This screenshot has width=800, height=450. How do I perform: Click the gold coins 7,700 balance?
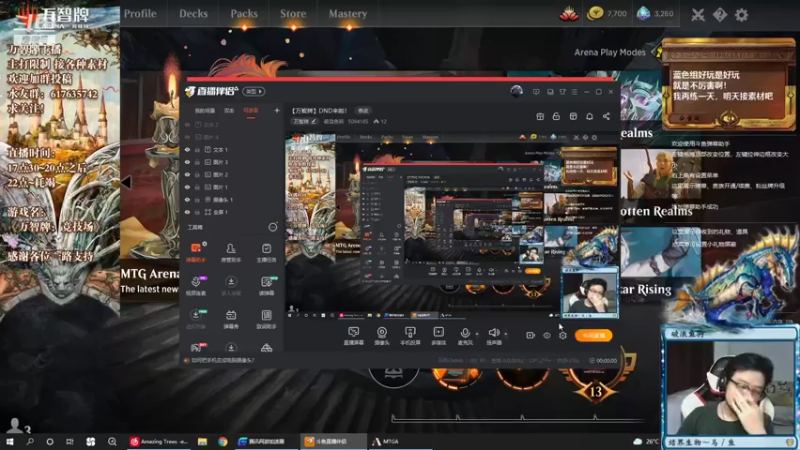point(607,14)
